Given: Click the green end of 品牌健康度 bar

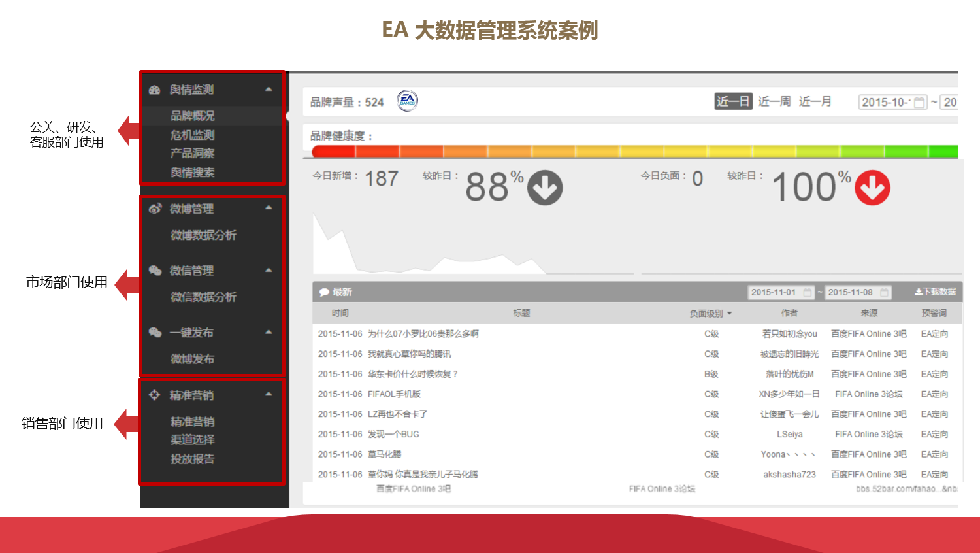Looking at the screenshot, I should pyautogui.click(x=942, y=152).
